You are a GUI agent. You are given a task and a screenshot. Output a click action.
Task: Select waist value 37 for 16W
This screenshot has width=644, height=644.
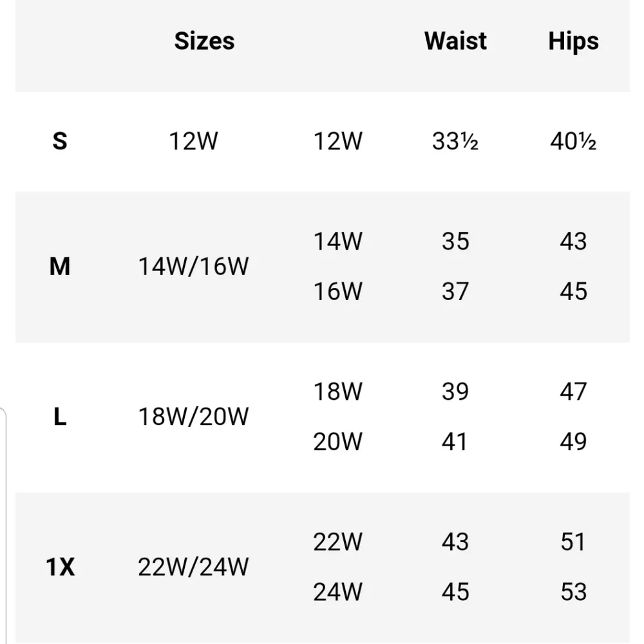click(455, 292)
